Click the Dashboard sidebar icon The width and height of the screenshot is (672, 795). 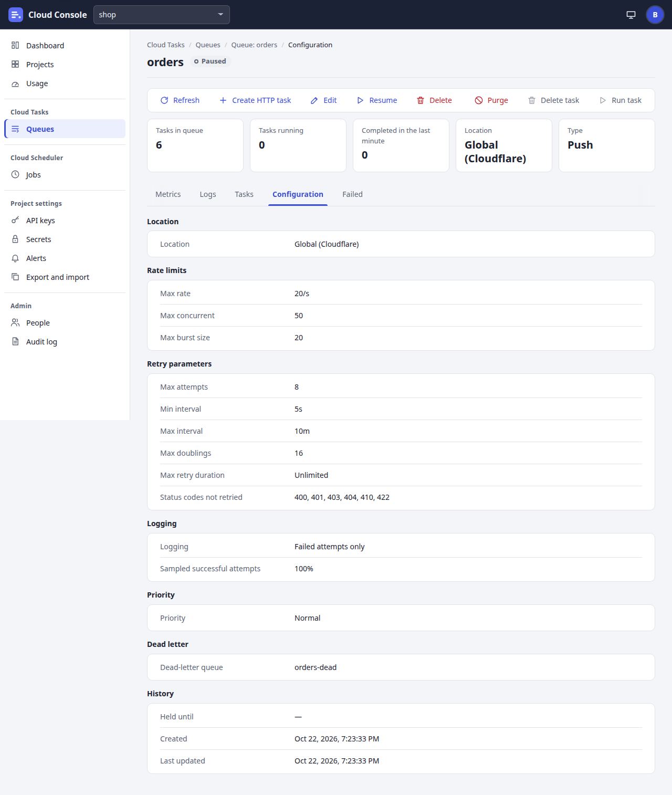point(15,46)
